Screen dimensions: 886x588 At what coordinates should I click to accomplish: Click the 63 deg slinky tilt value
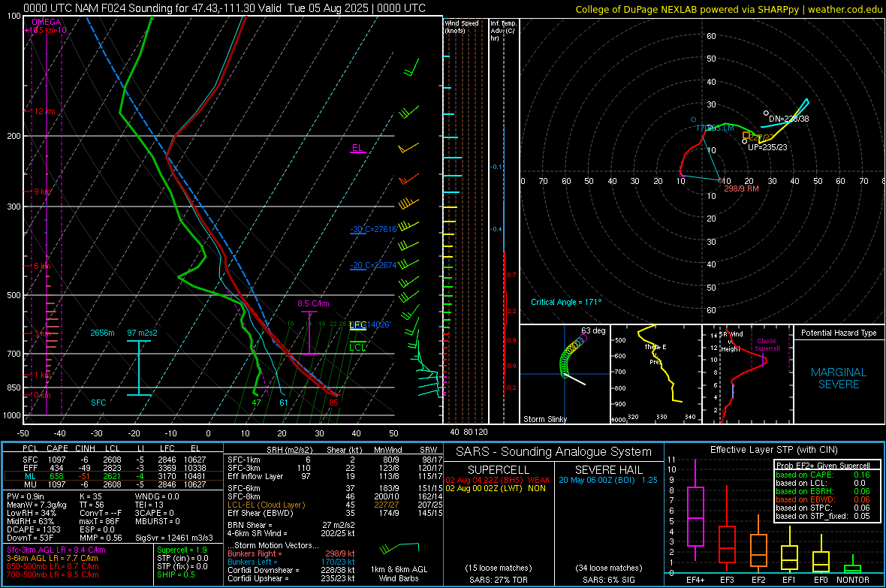(592, 330)
